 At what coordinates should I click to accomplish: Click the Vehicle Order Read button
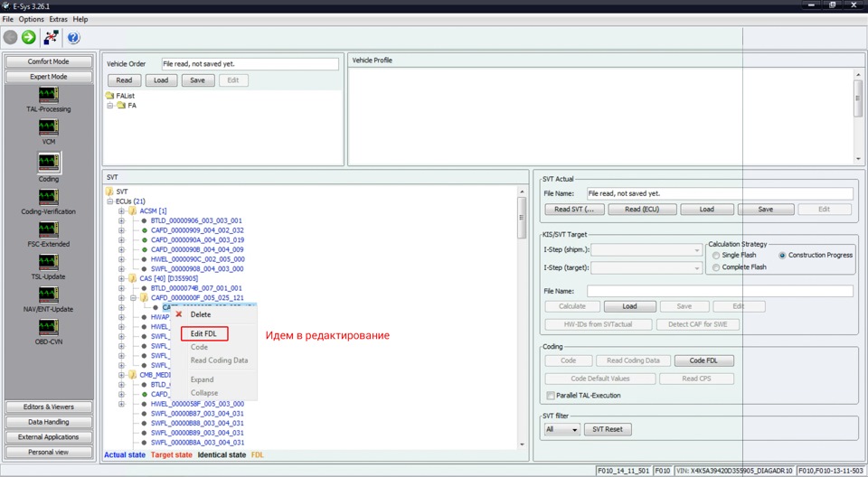pyautogui.click(x=124, y=80)
